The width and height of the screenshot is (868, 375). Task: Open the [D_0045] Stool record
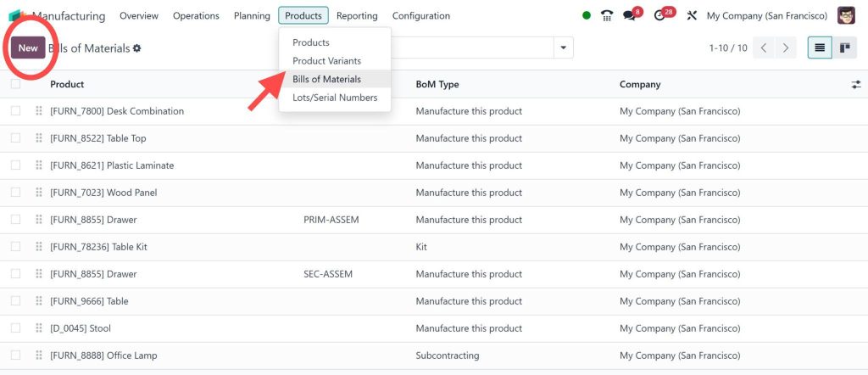click(x=81, y=328)
